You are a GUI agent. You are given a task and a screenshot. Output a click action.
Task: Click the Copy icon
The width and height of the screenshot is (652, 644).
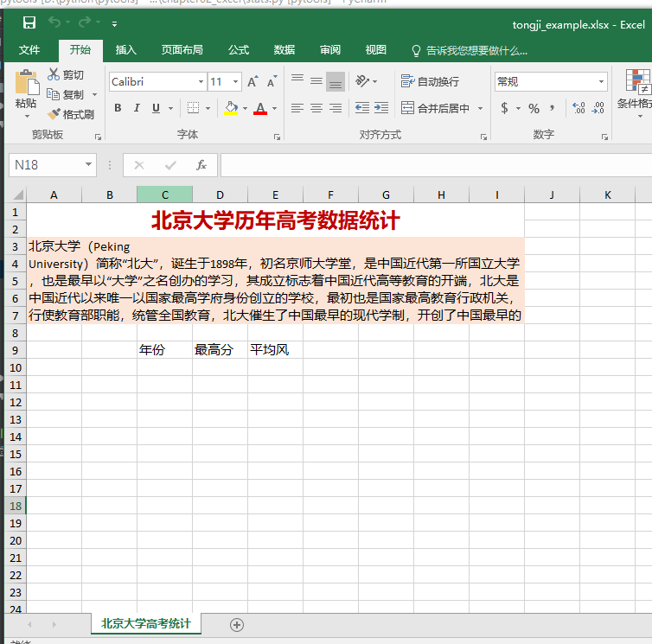(x=54, y=94)
